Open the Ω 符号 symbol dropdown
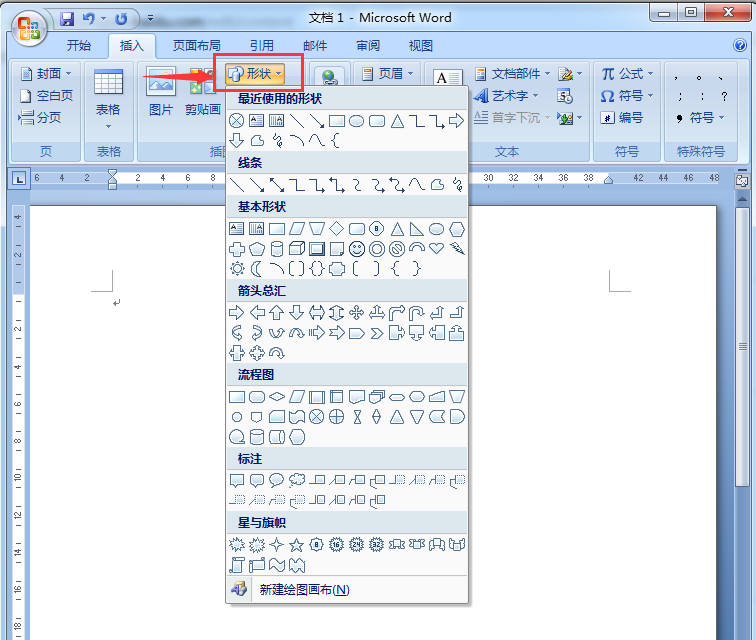The height and width of the screenshot is (640, 756). (627, 95)
